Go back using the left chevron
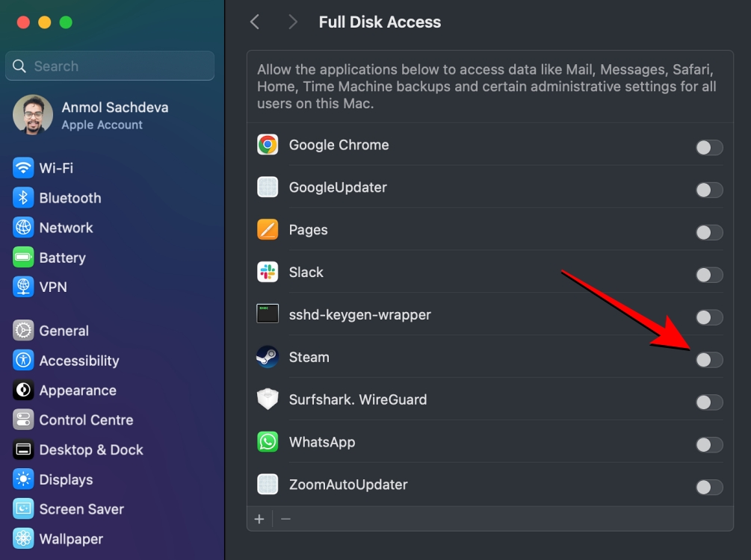 click(x=255, y=22)
